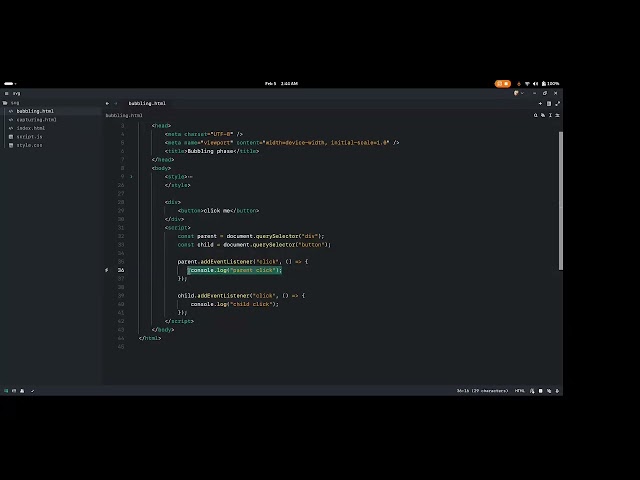Click the text cursor selection icon

pyautogui.click(x=550, y=116)
